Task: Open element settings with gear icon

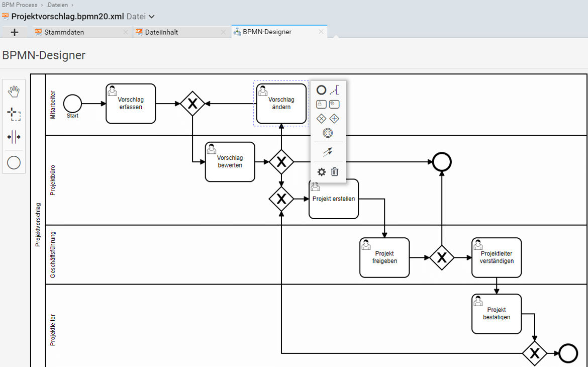Action: click(x=321, y=172)
